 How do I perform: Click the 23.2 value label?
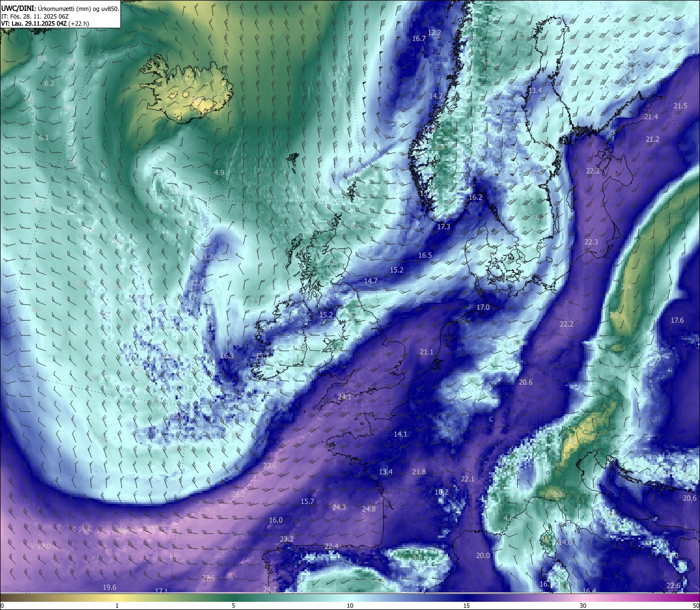287,539
